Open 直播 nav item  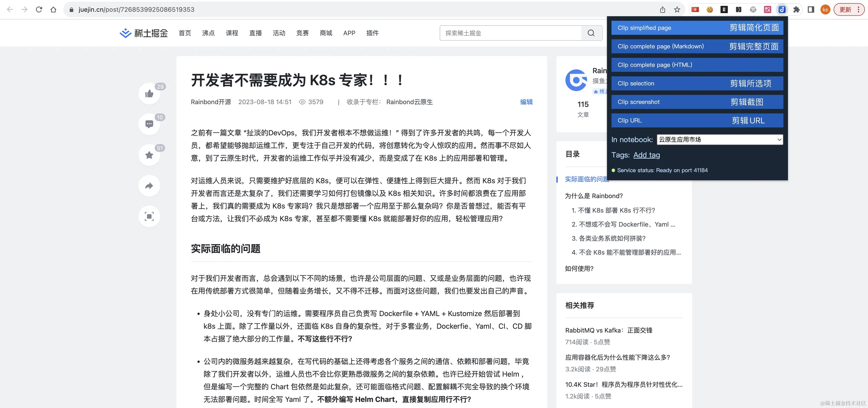tap(255, 33)
